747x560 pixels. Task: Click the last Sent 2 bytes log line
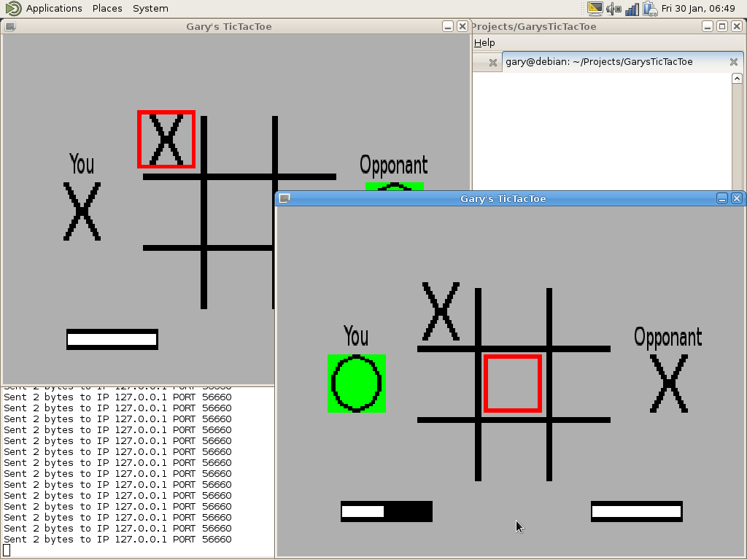[117, 540]
